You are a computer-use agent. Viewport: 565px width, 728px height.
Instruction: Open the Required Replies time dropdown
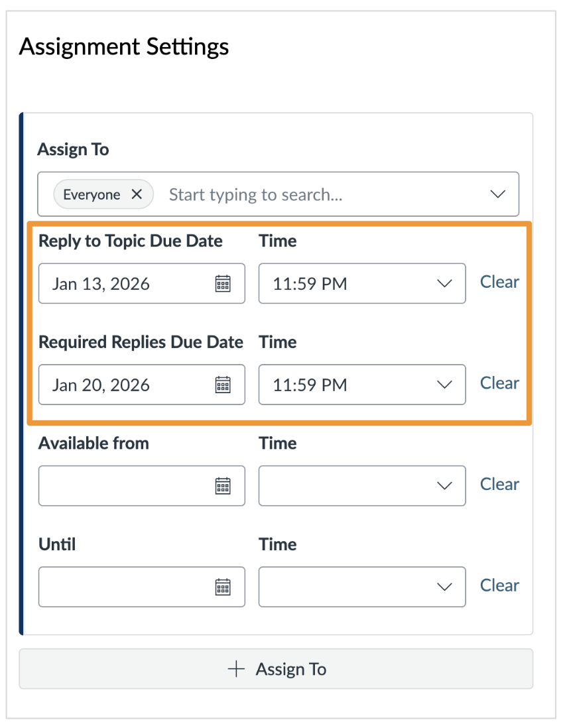pyautogui.click(x=448, y=385)
